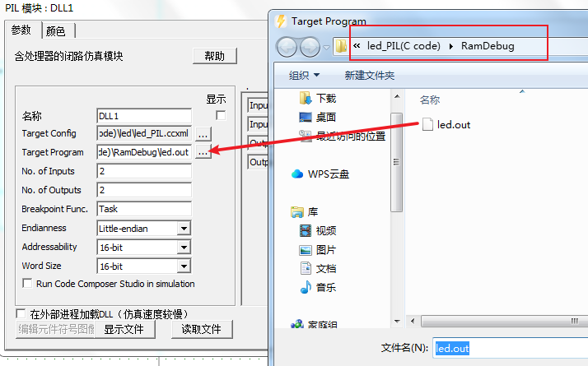Viewport: 588px width, 366px height.
Task: Toggle the 显示 checkbox next to 名称
Action: (x=221, y=115)
